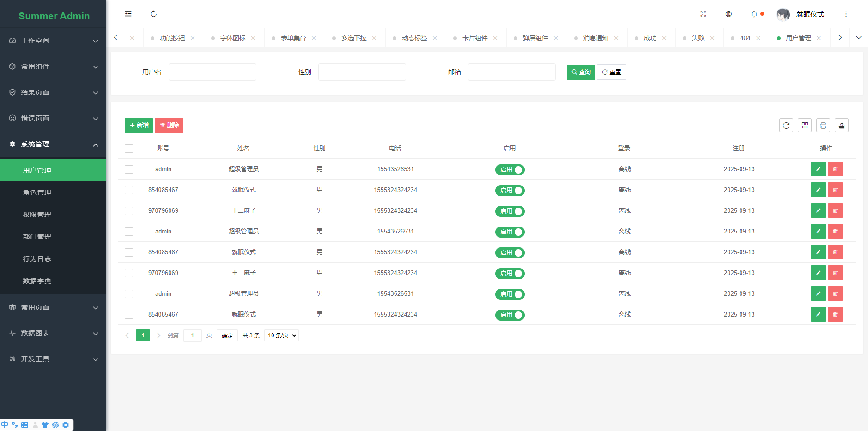Viewport: 868px width, 431px height.
Task: Expand the 数据图表 sidebar section
Action: point(53,333)
